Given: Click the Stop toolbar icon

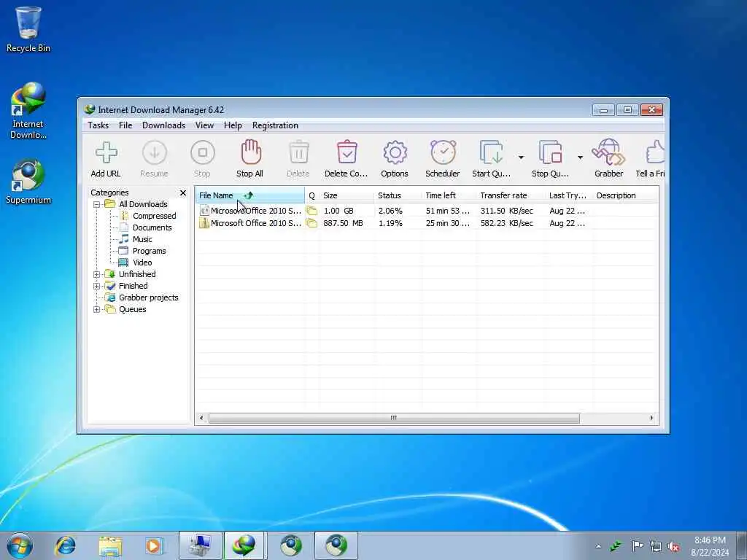Looking at the screenshot, I should tap(203, 153).
